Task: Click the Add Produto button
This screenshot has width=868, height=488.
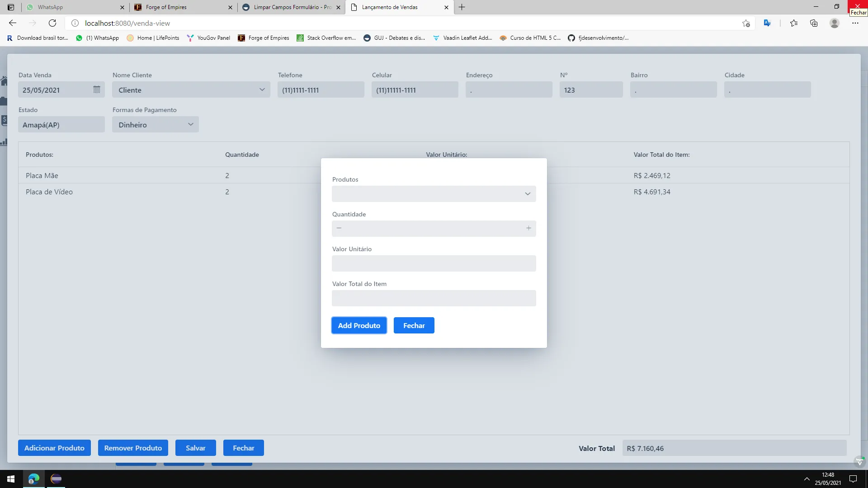Action: pos(359,325)
